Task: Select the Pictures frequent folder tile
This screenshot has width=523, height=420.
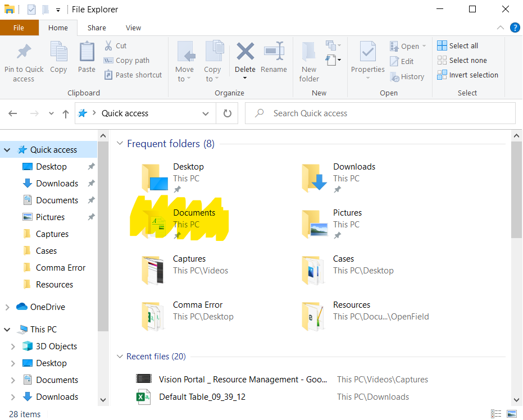Action: click(x=332, y=223)
